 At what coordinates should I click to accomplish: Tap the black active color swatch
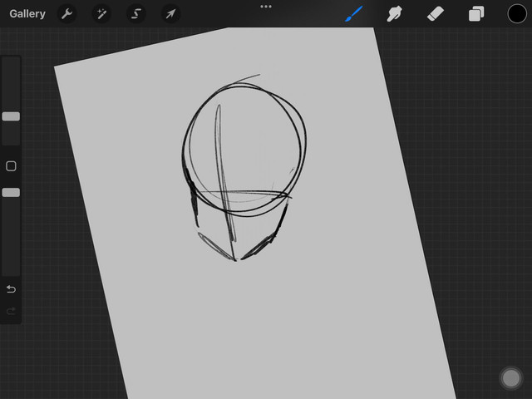(x=517, y=14)
